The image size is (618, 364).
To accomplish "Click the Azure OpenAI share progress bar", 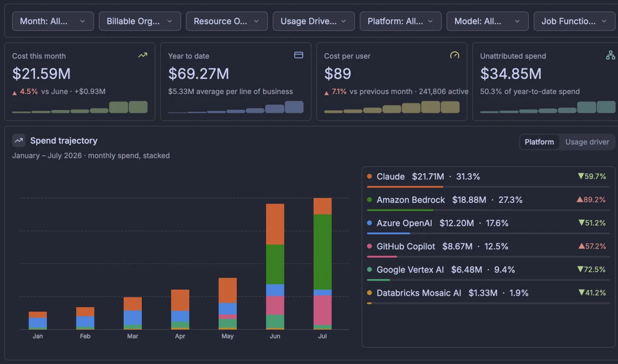I will 488,233.
